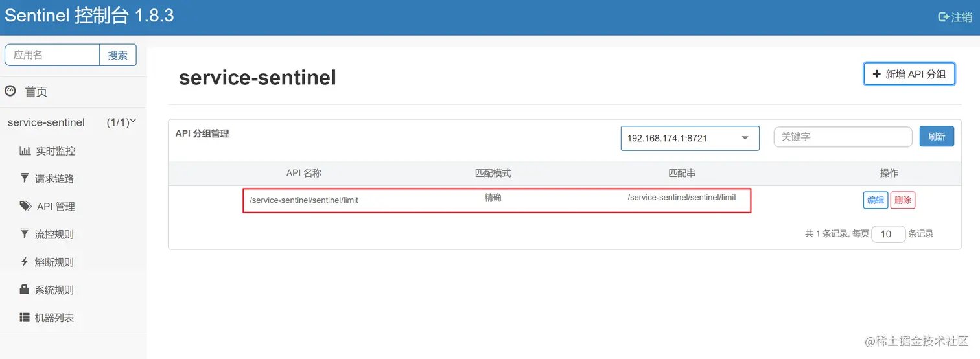Screen dimensions: 980x359
Task: Click the tags icon beside API 管理
Action: [25, 205]
